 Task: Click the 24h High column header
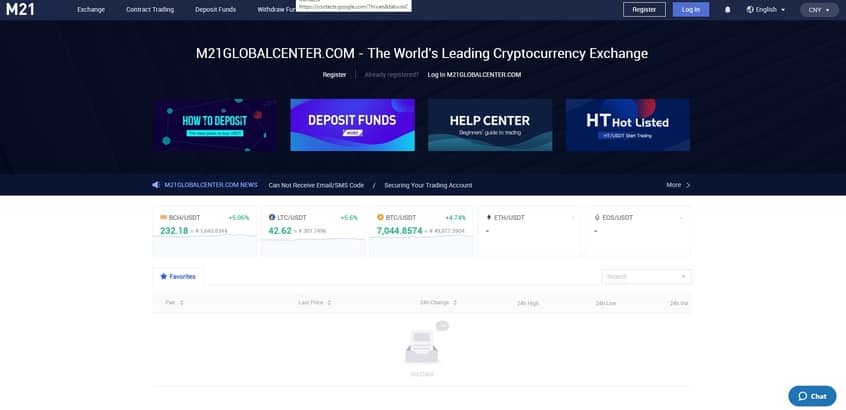pyautogui.click(x=528, y=303)
